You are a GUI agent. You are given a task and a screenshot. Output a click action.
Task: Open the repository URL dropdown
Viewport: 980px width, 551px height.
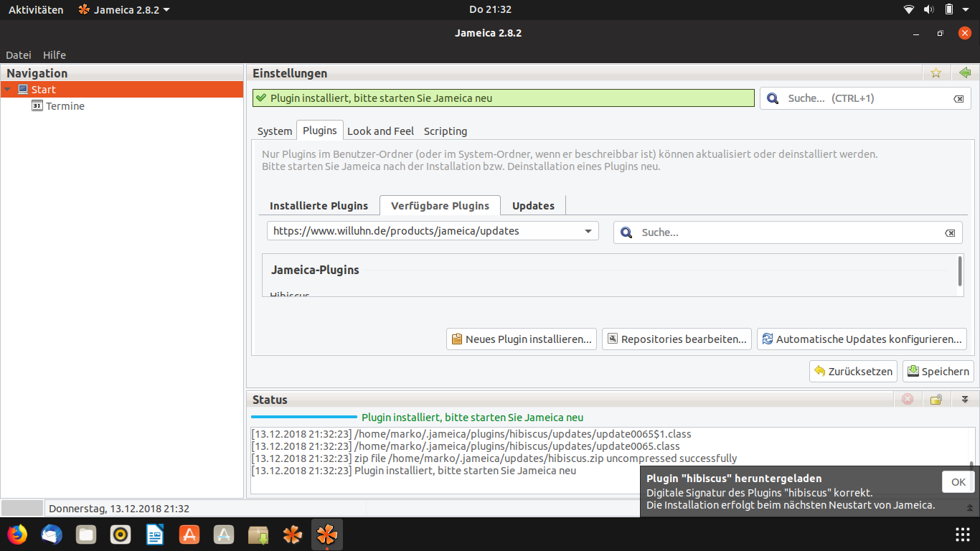point(433,231)
